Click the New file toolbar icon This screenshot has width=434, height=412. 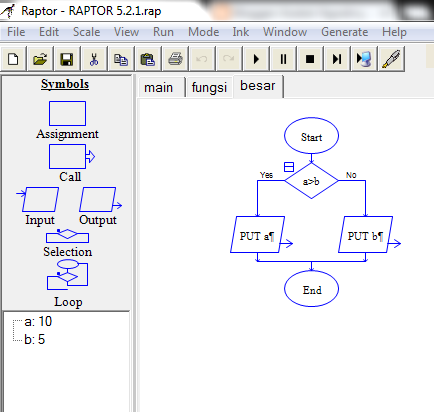tap(13, 59)
